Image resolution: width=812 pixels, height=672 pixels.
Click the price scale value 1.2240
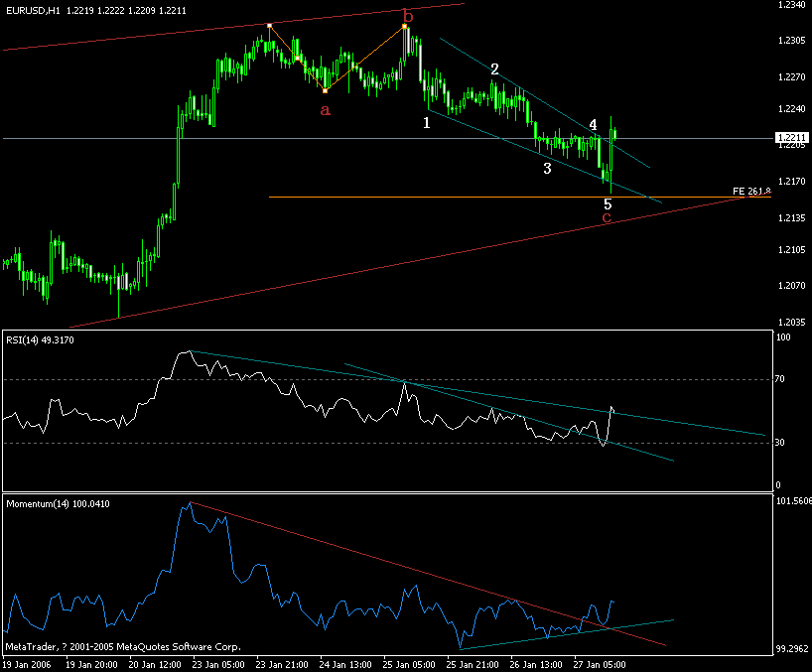[792, 109]
